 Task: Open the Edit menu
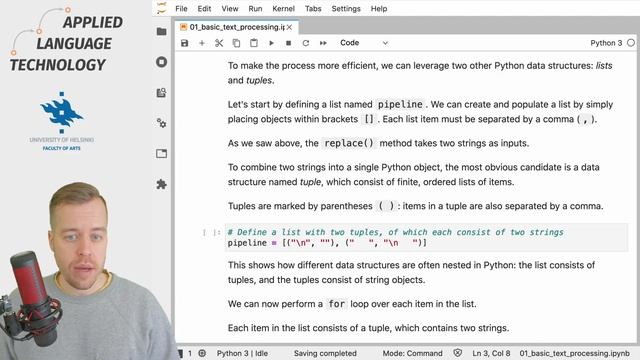tap(204, 9)
